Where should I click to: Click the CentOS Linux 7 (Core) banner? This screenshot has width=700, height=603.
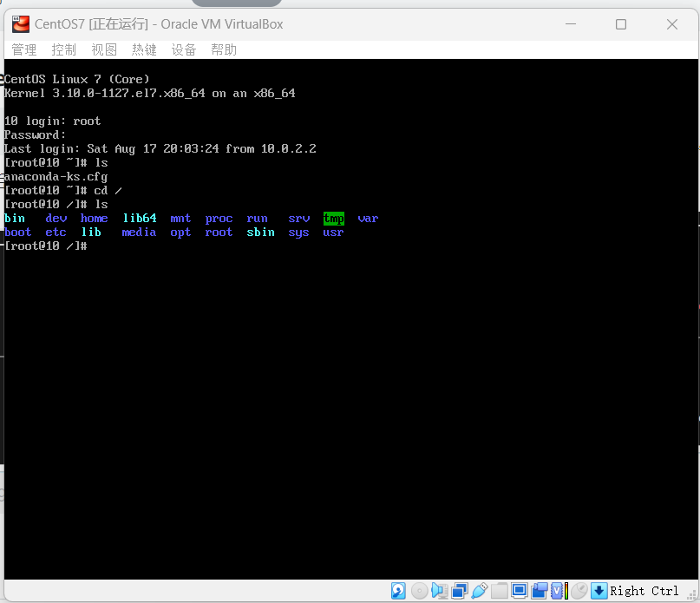[77, 79]
